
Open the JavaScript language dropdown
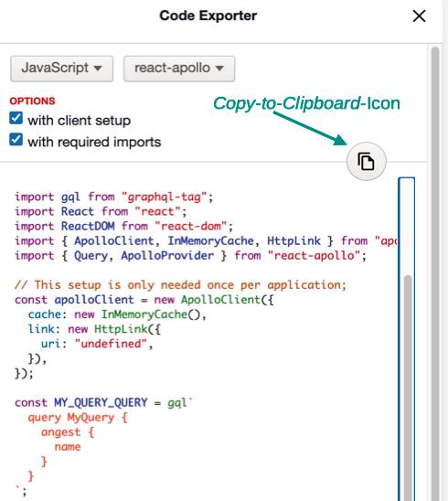(x=61, y=69)
